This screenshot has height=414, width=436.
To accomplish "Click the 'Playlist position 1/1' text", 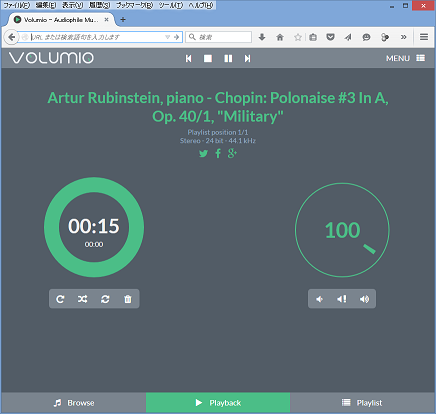I will pos(218,132).
